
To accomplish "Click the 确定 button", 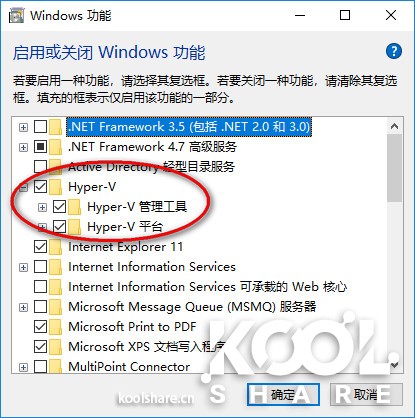I will pyautogui.click(x=283, y=395).
